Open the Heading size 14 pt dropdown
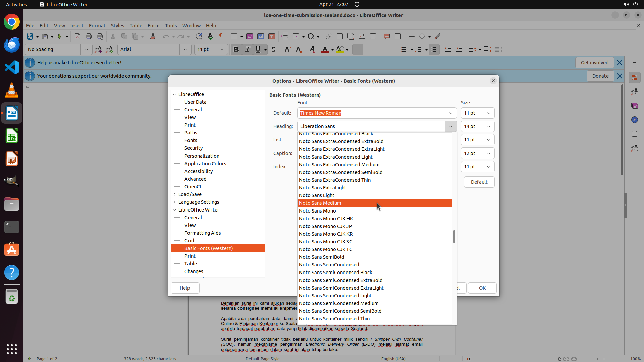The width and height of the screenshot is (644, 362). pos(488,126)
